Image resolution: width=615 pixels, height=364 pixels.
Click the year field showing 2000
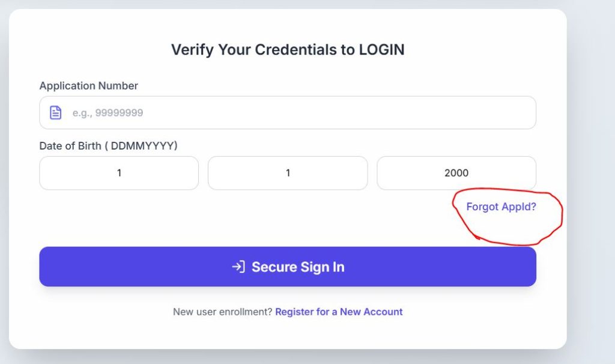click(456, 173)
